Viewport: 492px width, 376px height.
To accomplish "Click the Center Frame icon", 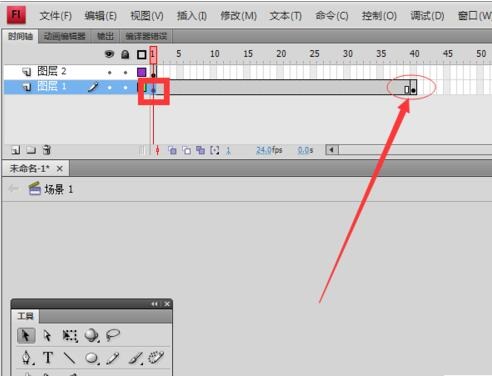I will click(157, 150).
